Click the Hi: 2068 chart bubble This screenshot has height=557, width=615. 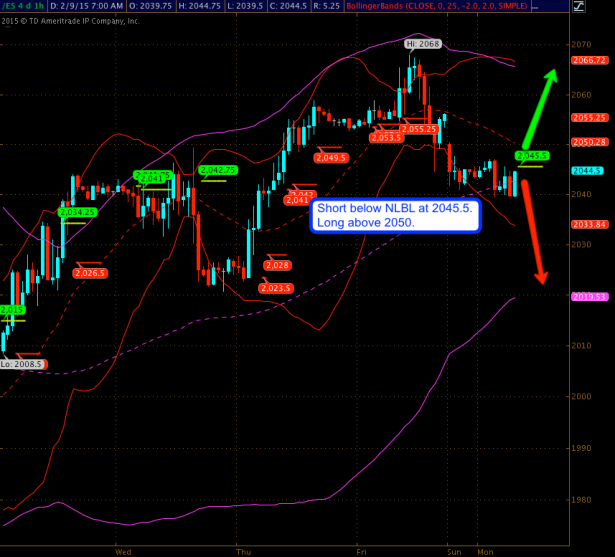click(x=423, y=44)
